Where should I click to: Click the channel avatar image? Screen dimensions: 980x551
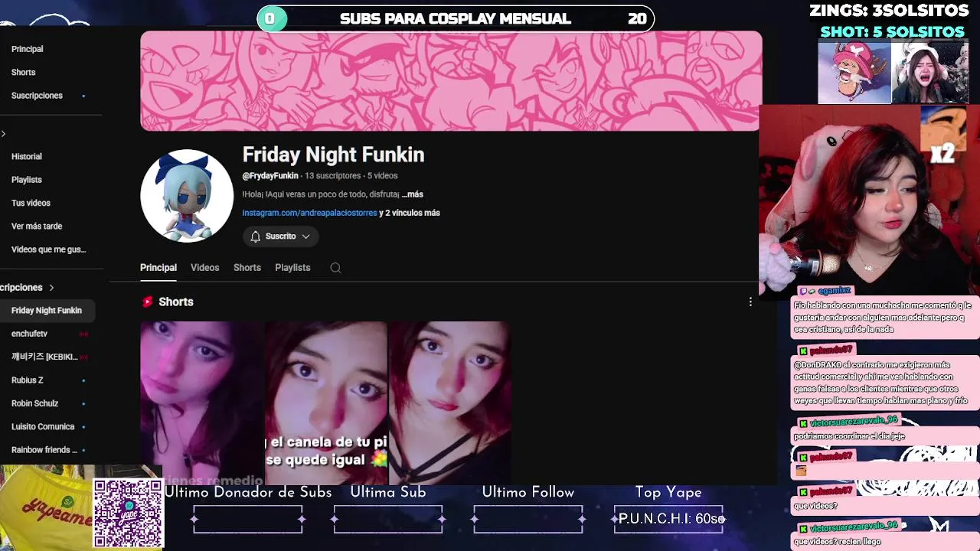click(187, 195)
